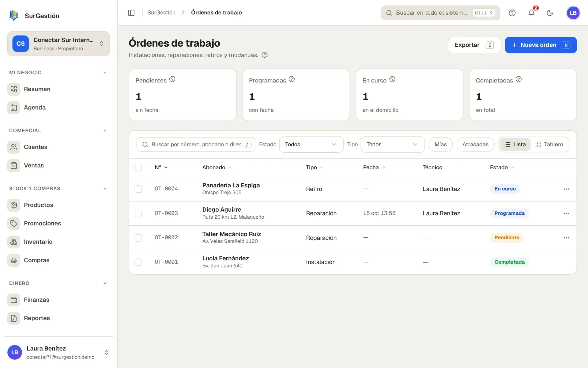Open Conectar Sur business switcher
The image size is (588, 368).
58,44
